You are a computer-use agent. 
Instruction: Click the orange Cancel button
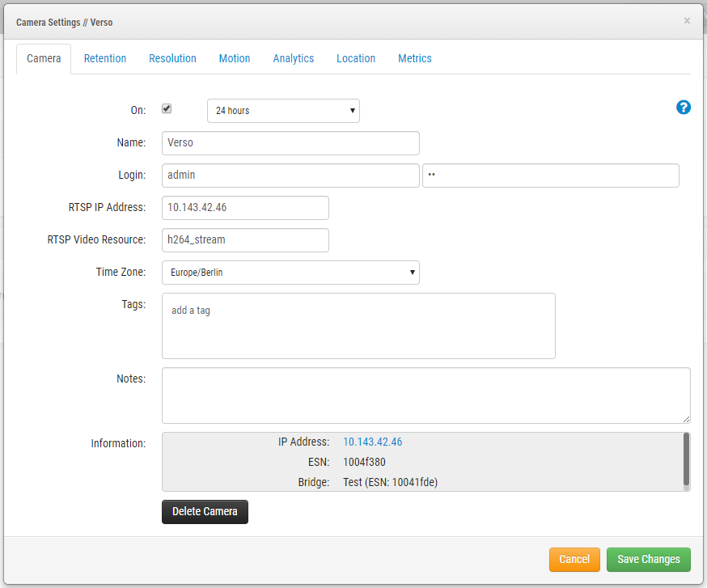[x=574, y=560]
